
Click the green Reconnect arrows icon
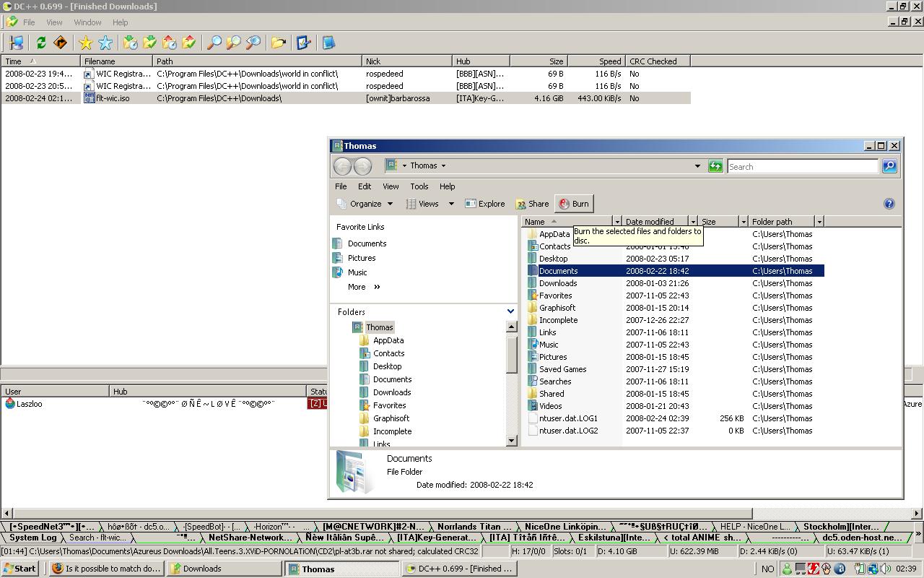click(x=41, y=43)
